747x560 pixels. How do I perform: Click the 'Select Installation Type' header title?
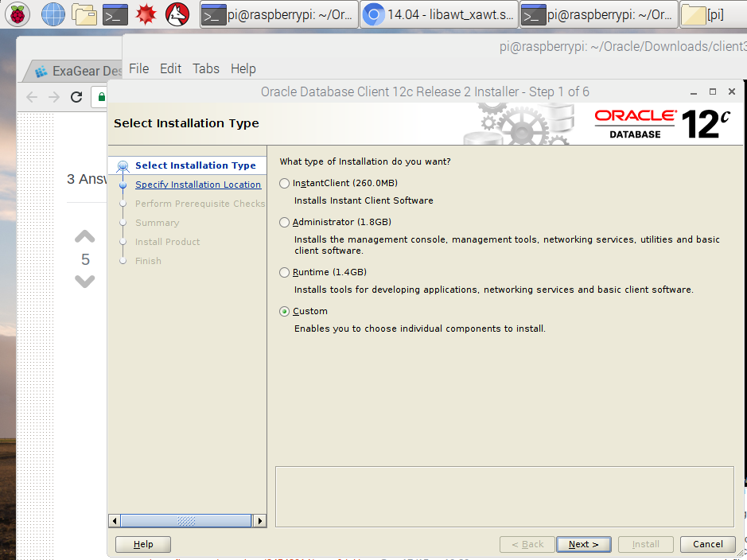[x=186, y=123]
